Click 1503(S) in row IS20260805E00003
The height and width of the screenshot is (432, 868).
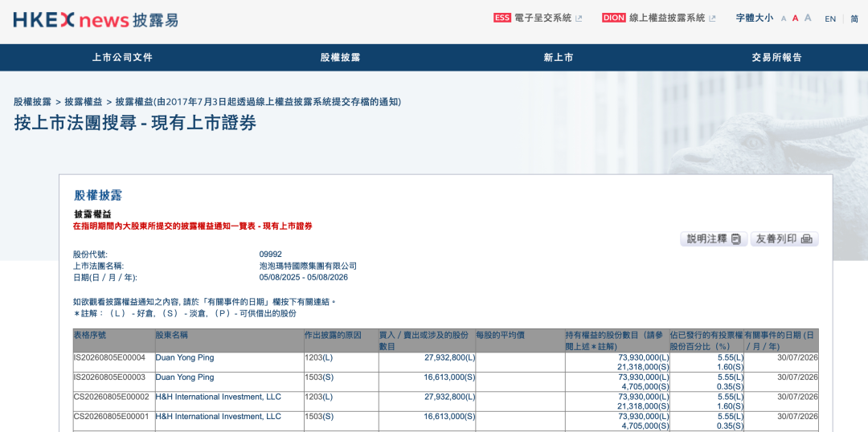319,377
